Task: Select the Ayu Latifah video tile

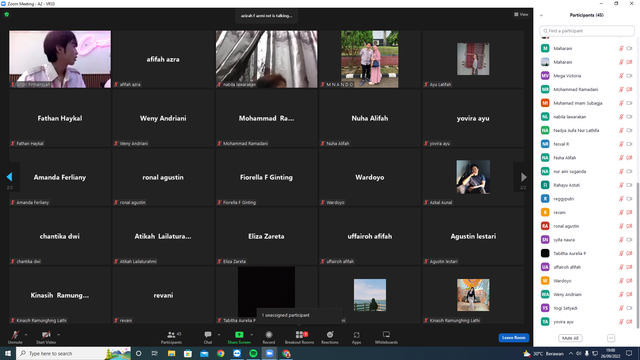Action: pyautogui.click(x=473, y=59)
